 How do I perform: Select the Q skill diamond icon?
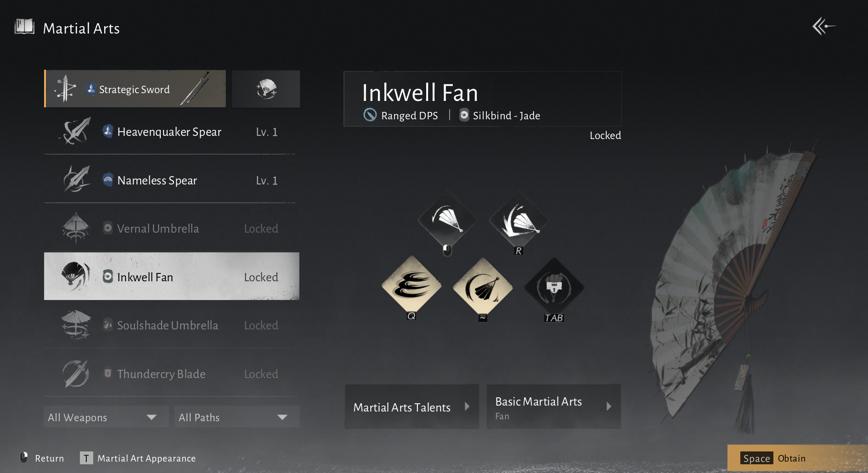pyautogui.click(x=411, y=286)
